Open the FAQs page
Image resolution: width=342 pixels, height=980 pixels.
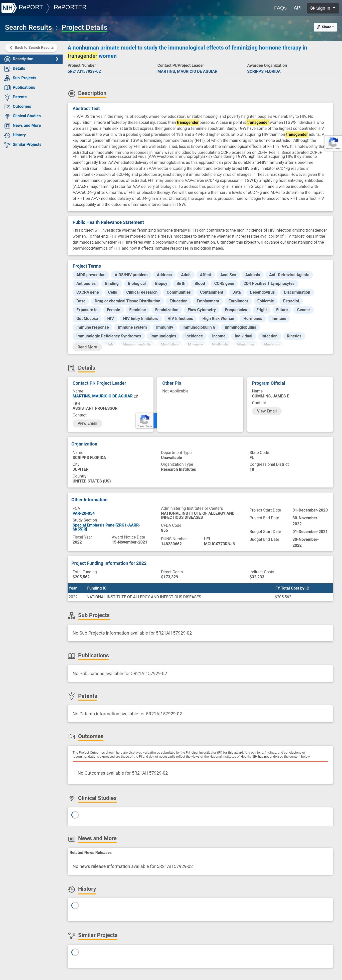coord(280,8)
